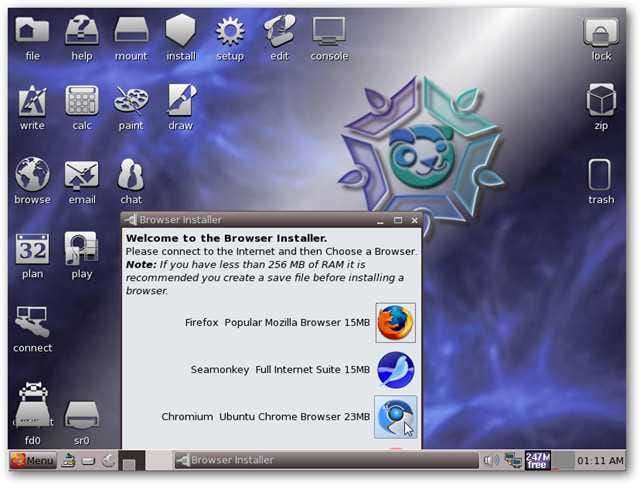Click the 247M free memory indicator
This screenshot has width=640, height=485.
(538, 461)
